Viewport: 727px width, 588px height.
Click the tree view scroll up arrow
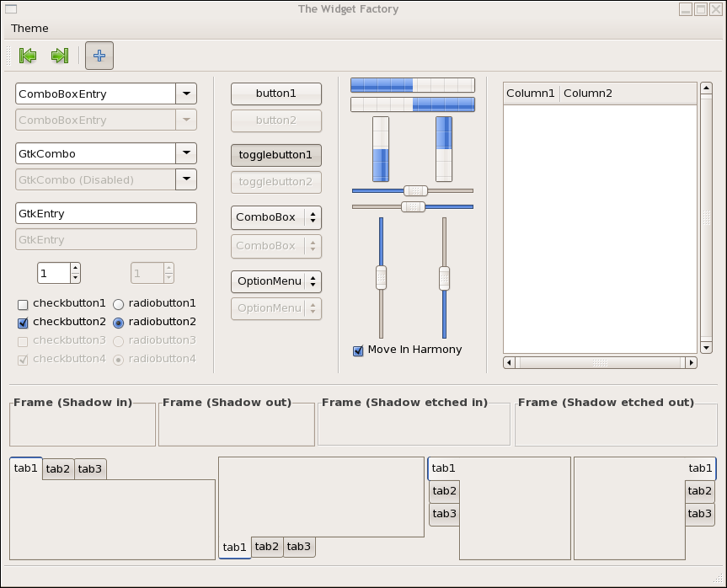click(x=706, y=88)
